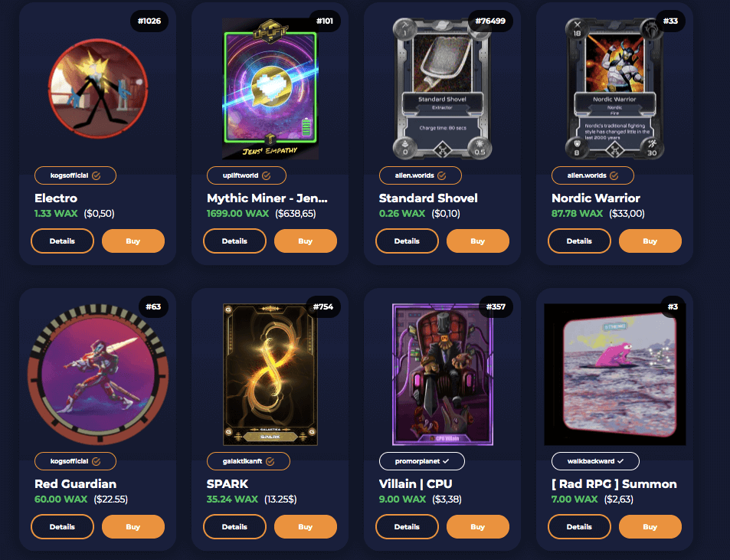
Task: Open the pink frog Rad RPG thumbnail
Action: tap(615, 375)
